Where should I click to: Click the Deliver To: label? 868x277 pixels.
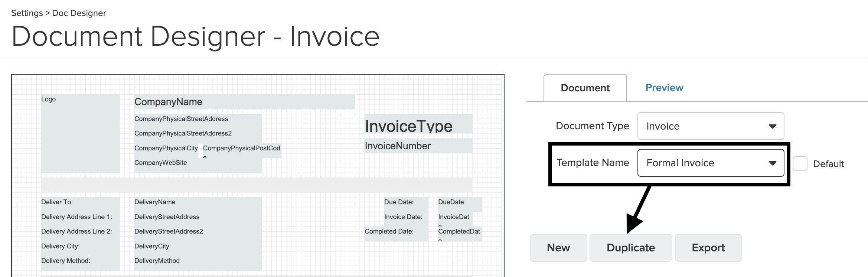pyautogui.click(x=57, y=202)
